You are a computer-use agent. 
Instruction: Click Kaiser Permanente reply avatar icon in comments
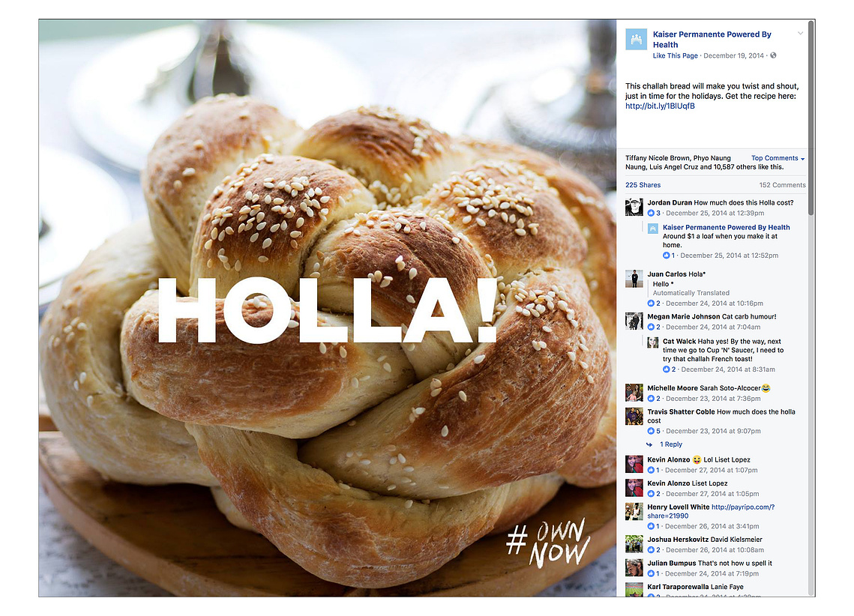(652, 228)
